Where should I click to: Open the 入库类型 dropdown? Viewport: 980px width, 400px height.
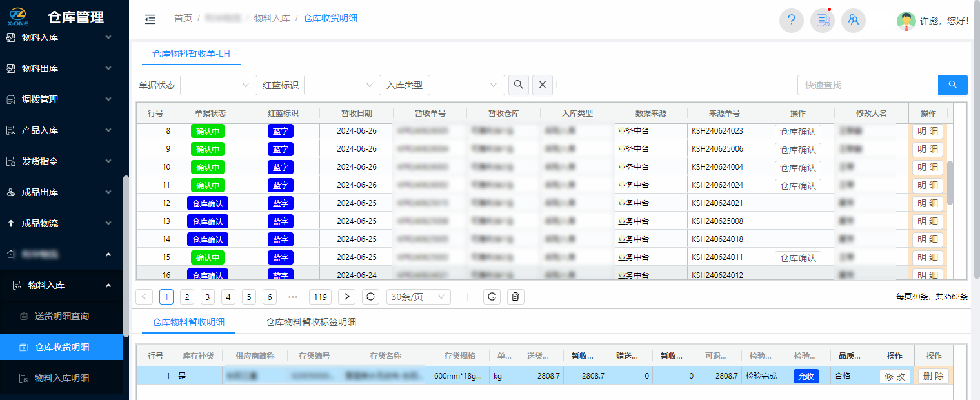pos(466,85)
